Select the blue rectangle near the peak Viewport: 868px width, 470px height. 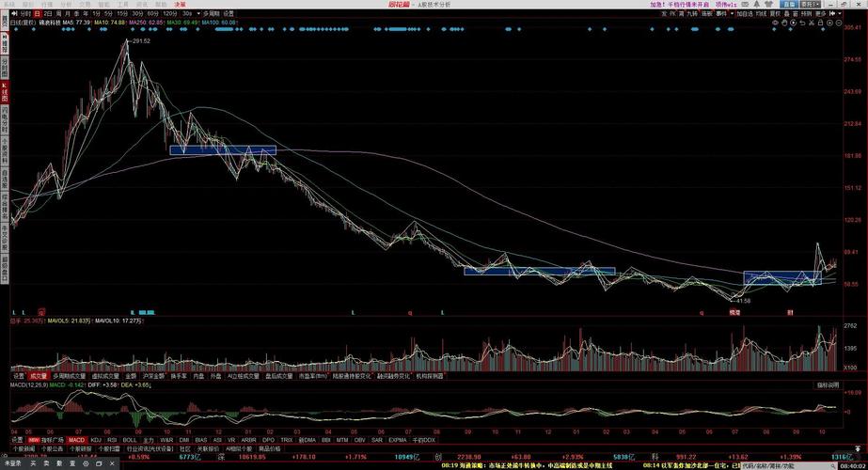coord(223,149)
